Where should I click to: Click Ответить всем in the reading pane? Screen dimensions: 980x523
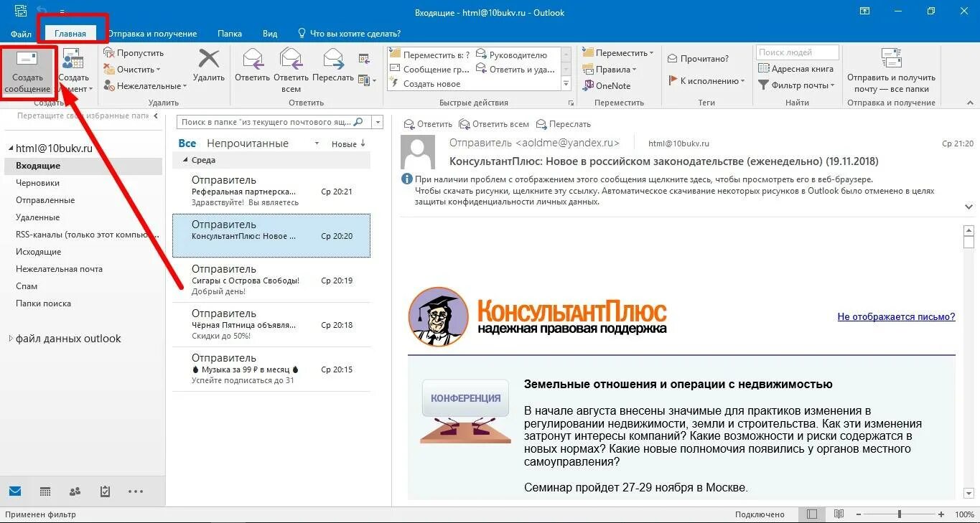[494, 124]
